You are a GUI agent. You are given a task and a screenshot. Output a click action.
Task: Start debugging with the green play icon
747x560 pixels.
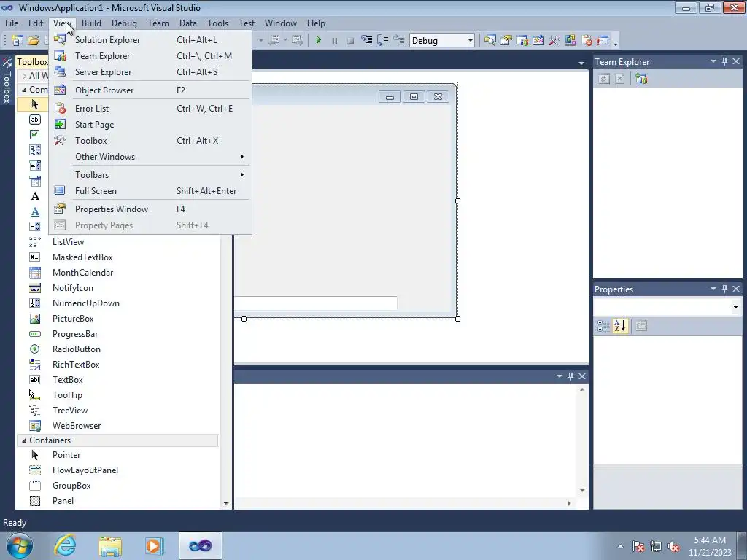pos(319,41)
